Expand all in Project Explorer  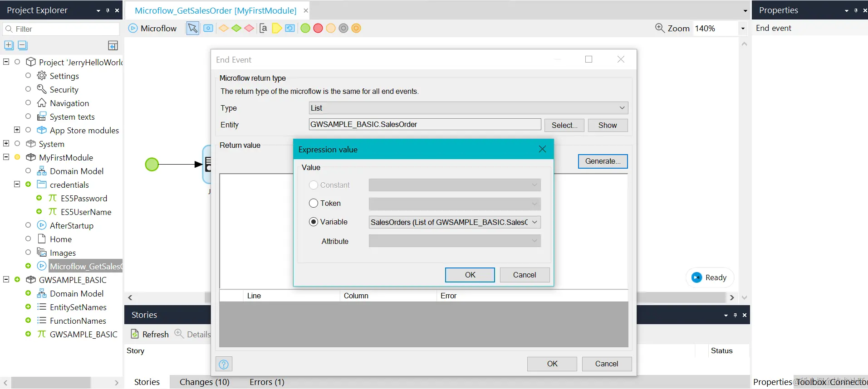(9, 45)
